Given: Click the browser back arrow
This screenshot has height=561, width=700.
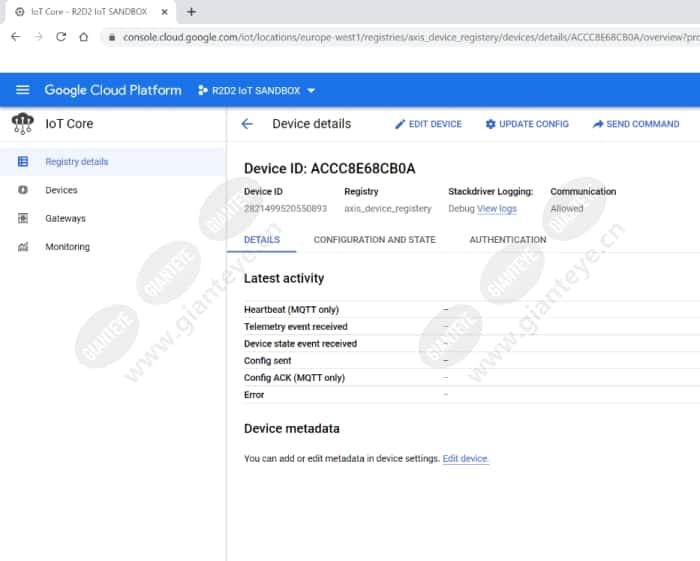Looking at the screenshot, I should point(16,37).
